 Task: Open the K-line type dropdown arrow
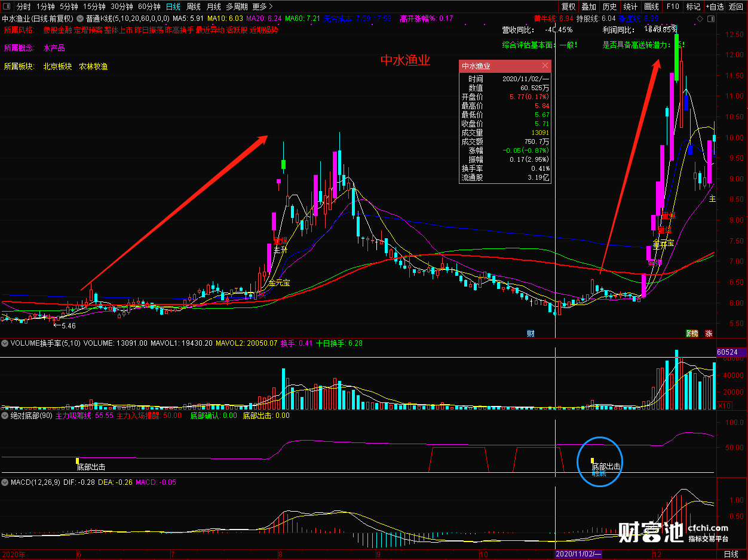[x=81, y=19]
